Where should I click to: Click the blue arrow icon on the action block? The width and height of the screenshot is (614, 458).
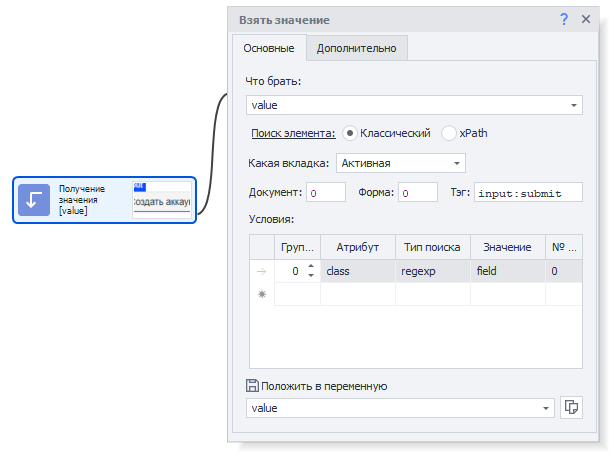coord(35,200)
